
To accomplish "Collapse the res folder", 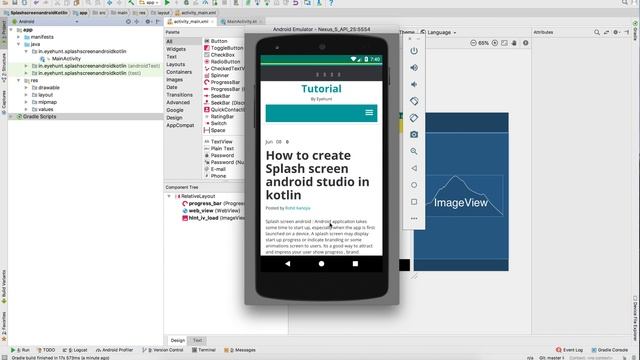I will [x=18, y=80].
